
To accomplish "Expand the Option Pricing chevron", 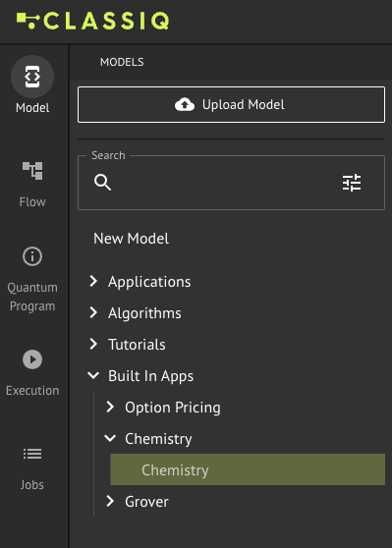I will coord(110,407).
